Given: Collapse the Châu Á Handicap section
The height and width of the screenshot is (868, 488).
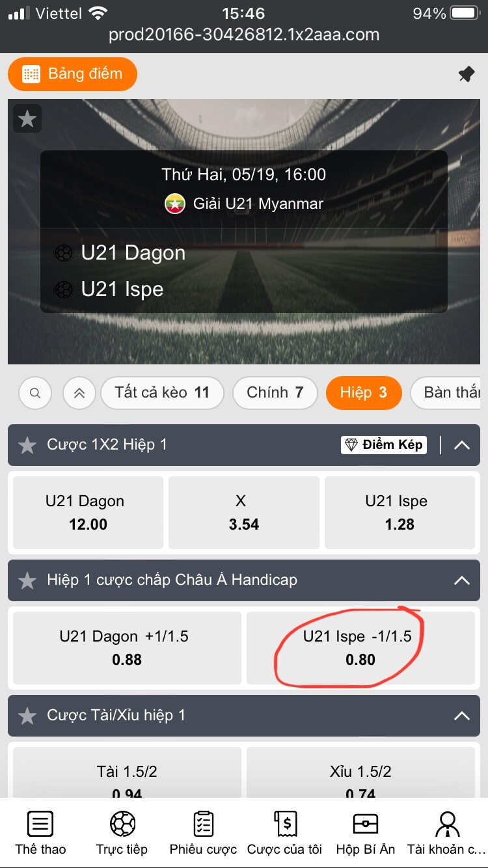Looking at the screenshot, I should (461, 580).
